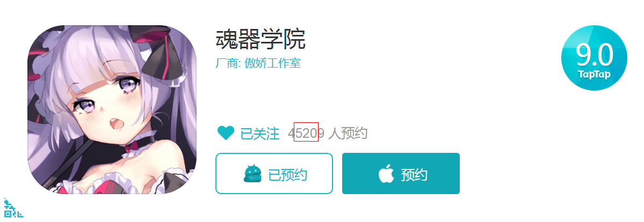Open the 魂器学院 game icon artwork

112,109
